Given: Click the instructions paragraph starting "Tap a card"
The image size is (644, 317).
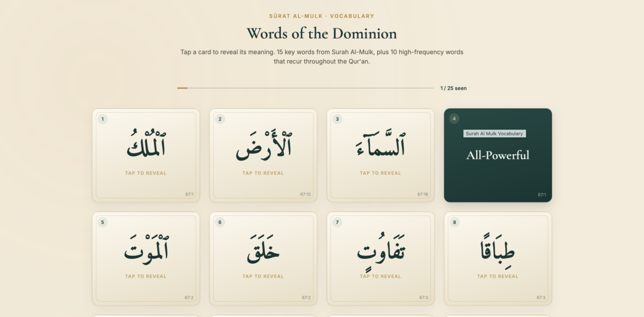Looking at the screenshot, I should (322, 57).
